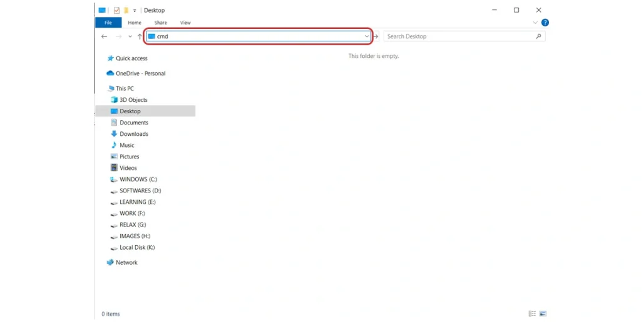
Task: Open the Downloads folder
Action: pyautogui.click(x=130, y=134)
